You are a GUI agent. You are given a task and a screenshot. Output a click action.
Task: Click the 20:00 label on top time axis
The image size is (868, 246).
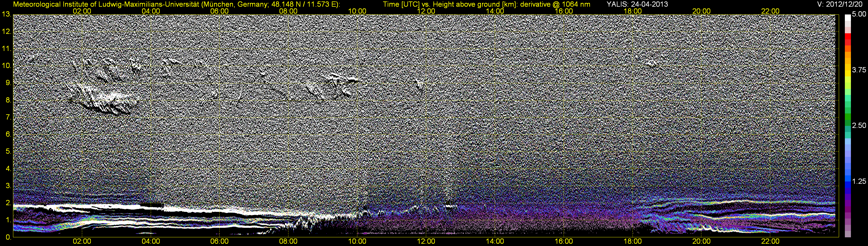(702, 11)
